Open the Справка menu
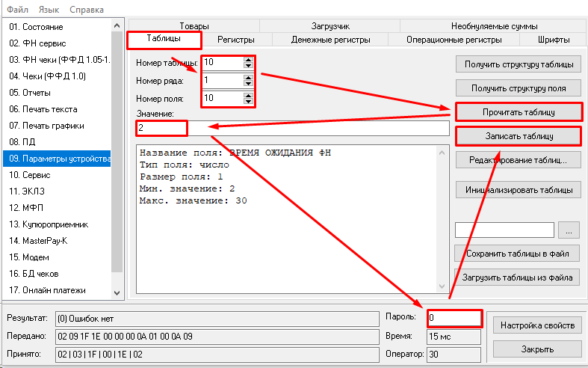The width and height of the screenshot is (588, 368). 87,10
